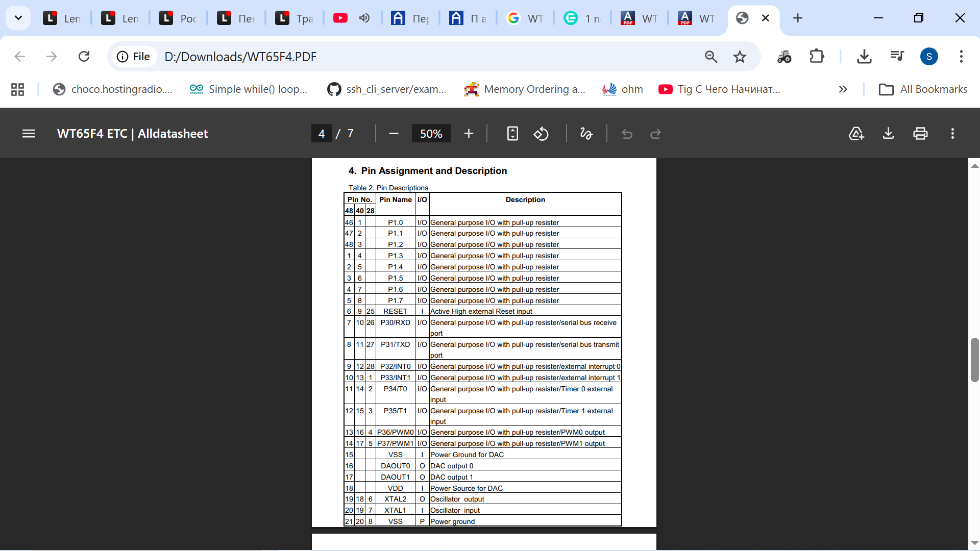Image resolution: width=980 pixels, height=551 pixels.
Task: Toggle the PDF sidebar menu icon
Action: pyautogui.click(x=29, y=134)
